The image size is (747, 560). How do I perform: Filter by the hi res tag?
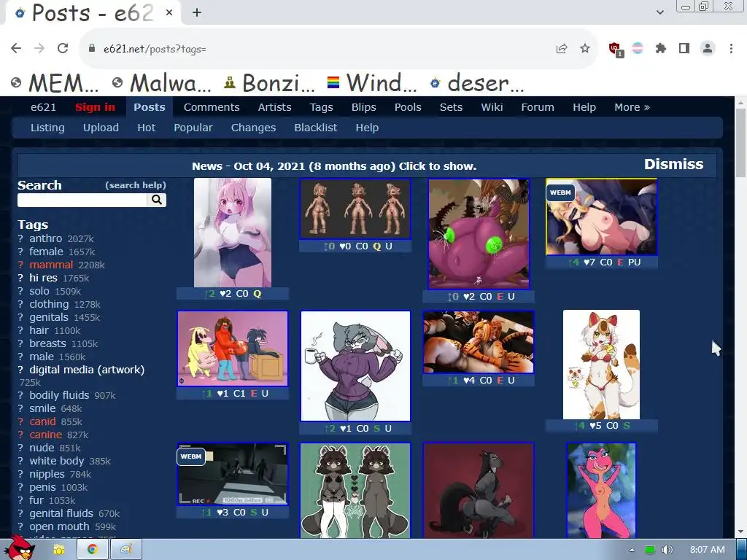click(x=43, y=278)
